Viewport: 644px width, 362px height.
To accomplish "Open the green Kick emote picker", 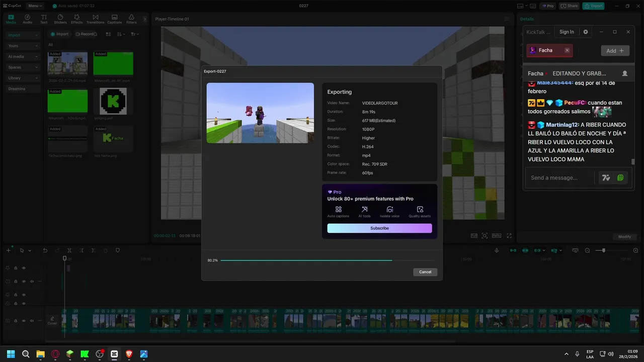I will tap(621, 177).
